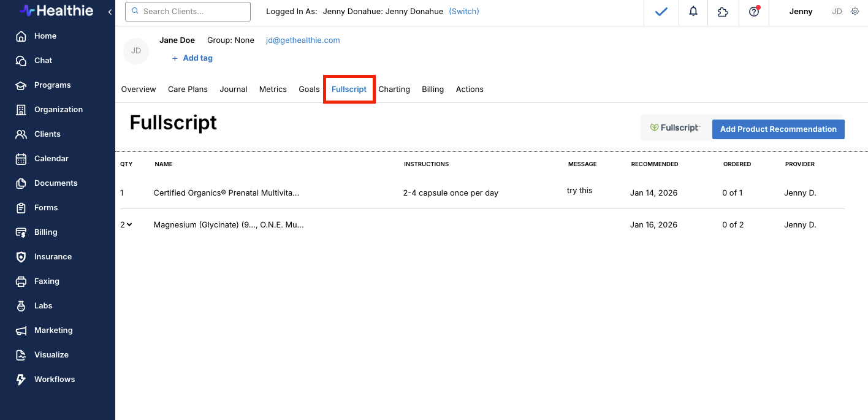868x420 pixels.
Task: Switch to the Metrics tab
Action: click(273, 90)
